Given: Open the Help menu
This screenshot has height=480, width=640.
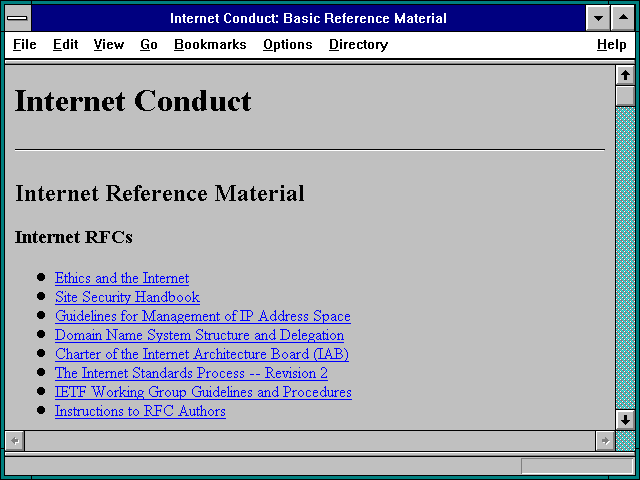Looking at the screenshot, I should (x=611, y=44).
